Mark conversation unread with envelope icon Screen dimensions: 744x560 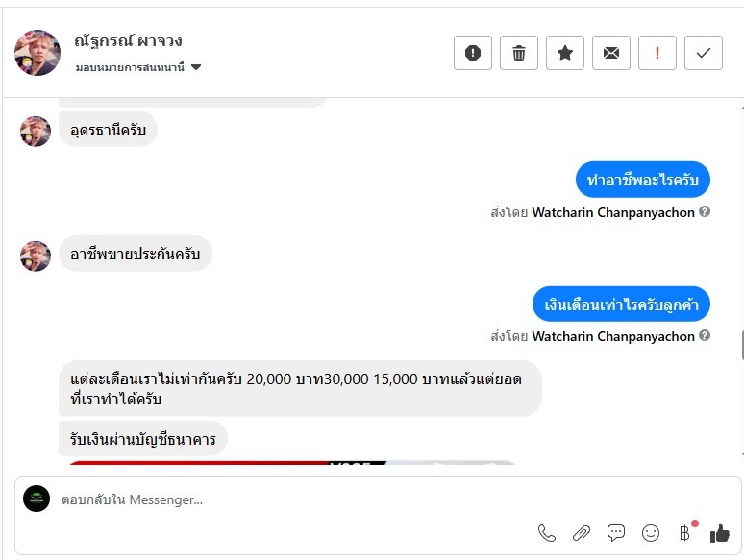[x=611, y=53]
